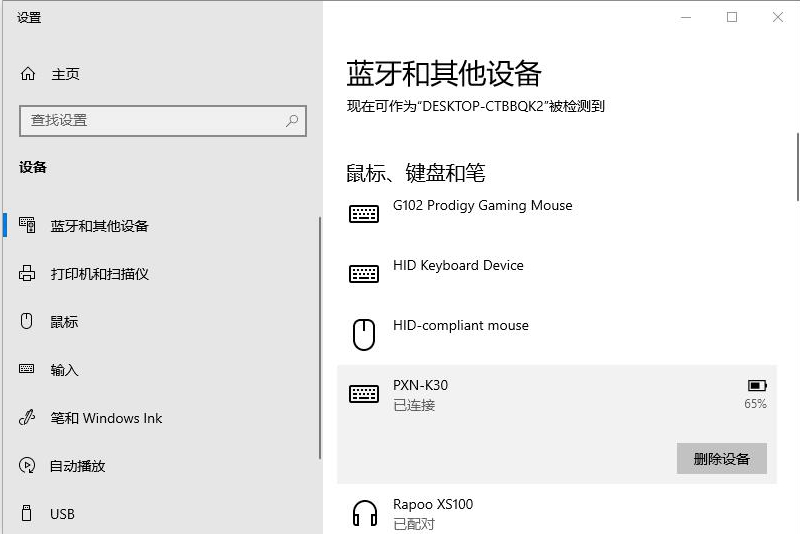Click the keyboard icon beside 输入

[27, 369]
